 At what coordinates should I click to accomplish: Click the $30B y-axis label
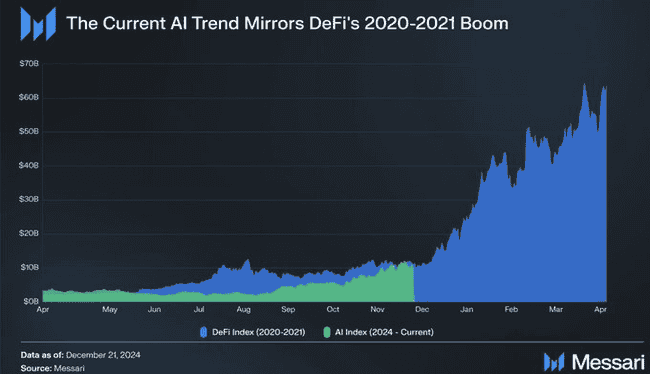pos(29,199)
